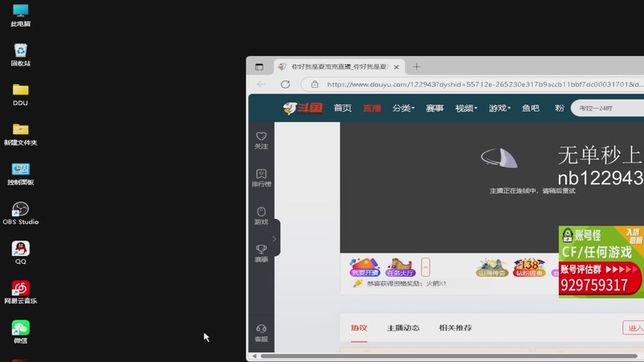644x362 pixels.
Task: Expand the 视频 dropdown menu
Action: point(466,108)
